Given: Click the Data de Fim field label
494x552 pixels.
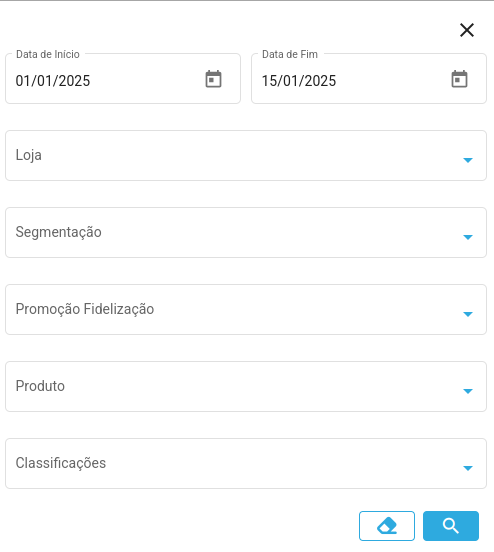Looking at the screenshot, I should point(290,54).
